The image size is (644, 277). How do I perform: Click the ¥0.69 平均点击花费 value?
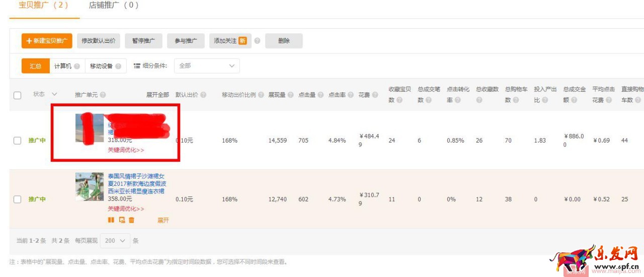tap(601, 141)
